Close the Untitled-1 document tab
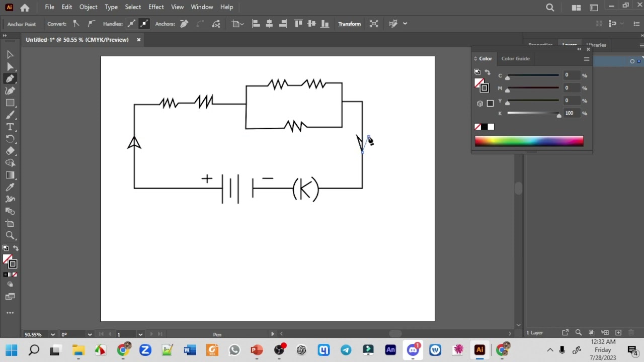 (138, 40)
